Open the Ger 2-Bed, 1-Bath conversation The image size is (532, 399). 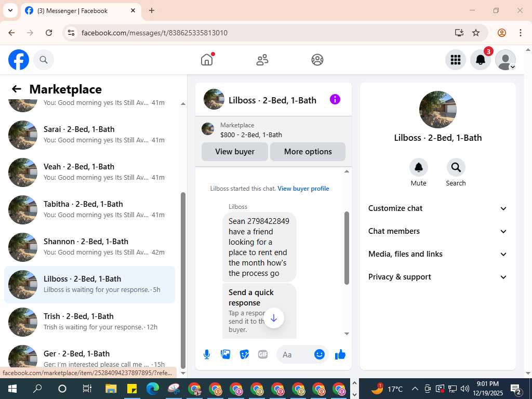pyautogui.click(x=89, y=355)
